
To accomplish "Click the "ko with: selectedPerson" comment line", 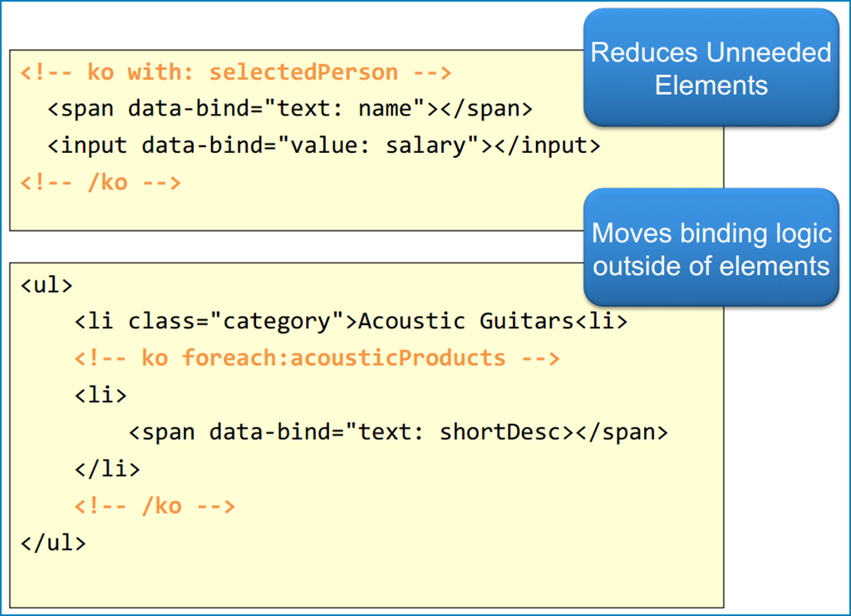I will pos(235,72).
